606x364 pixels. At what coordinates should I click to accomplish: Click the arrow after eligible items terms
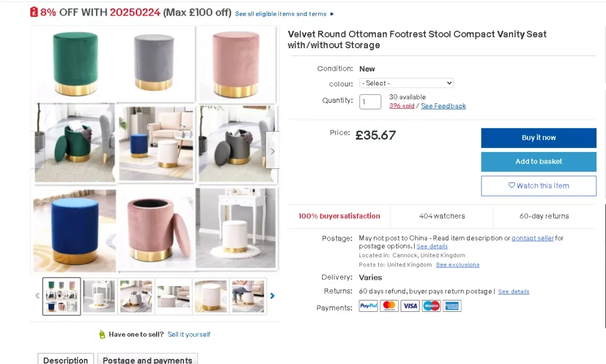(x=332, y=14)
